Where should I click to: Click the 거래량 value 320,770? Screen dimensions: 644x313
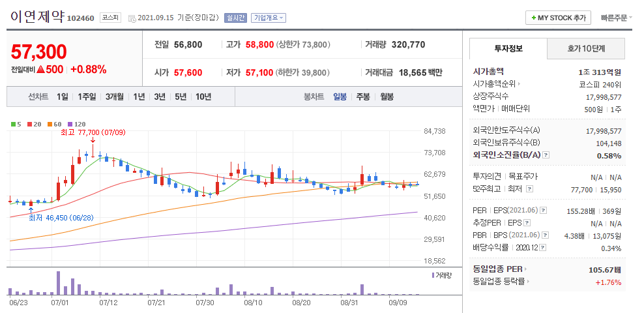point(409,45)
